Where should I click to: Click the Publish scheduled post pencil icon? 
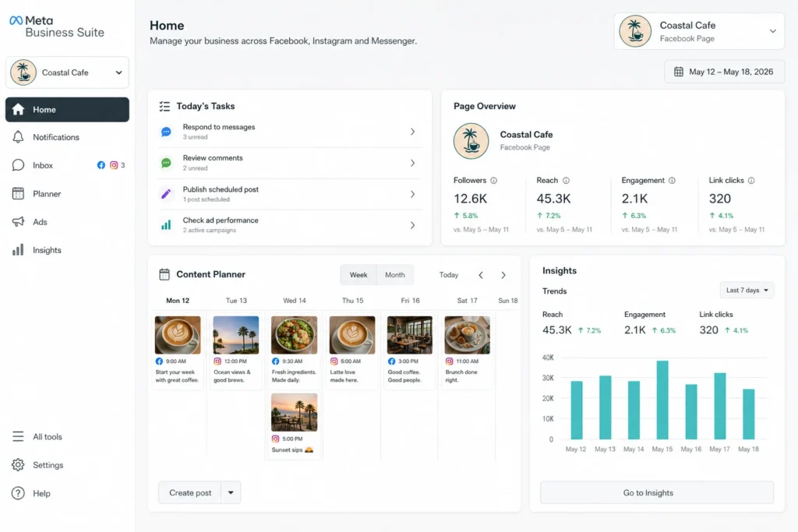point(166,194)
